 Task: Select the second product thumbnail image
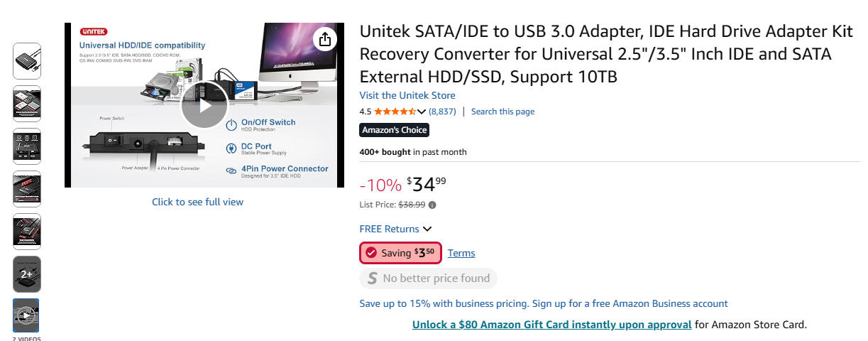(x=27, y=104)
